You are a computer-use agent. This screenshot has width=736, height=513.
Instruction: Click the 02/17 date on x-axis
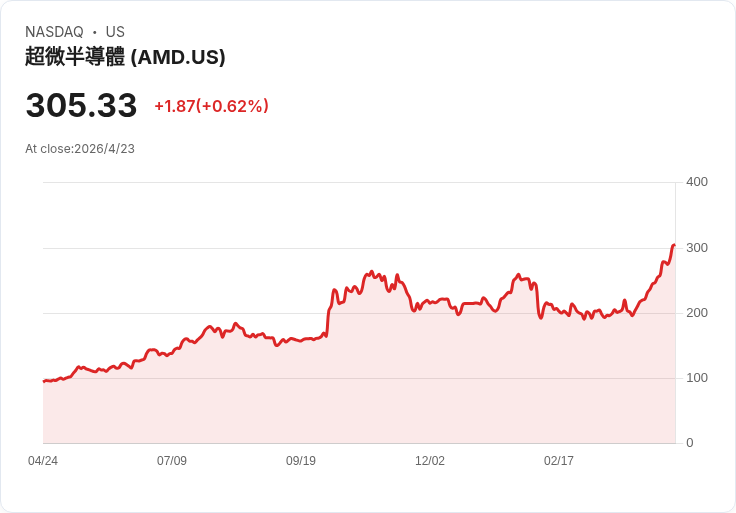pos(559,461)
